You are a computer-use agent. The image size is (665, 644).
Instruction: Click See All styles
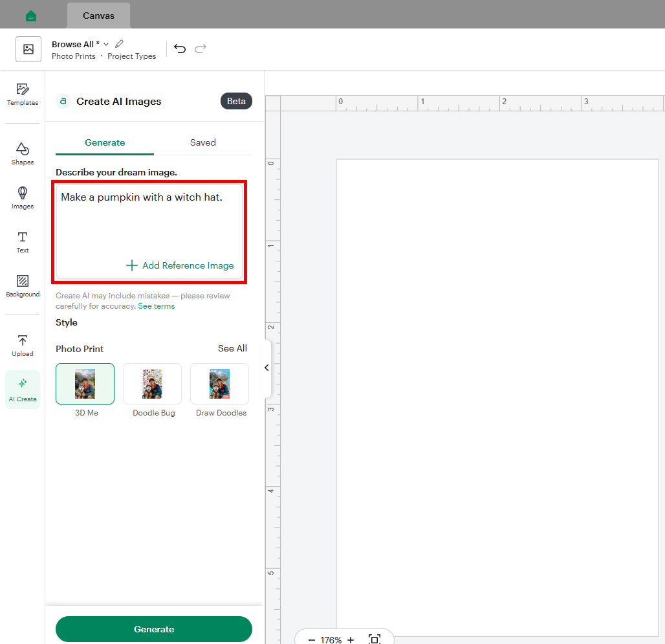(x=232, y=348)
